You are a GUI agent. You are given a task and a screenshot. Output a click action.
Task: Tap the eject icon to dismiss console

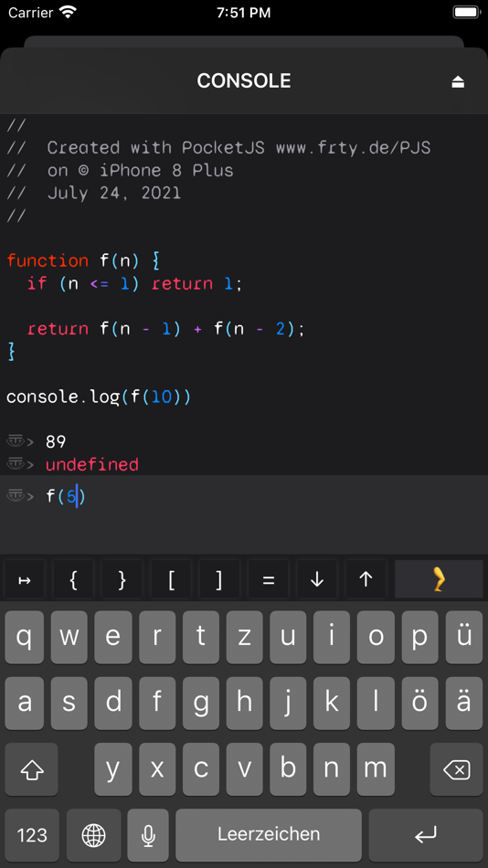458,82
